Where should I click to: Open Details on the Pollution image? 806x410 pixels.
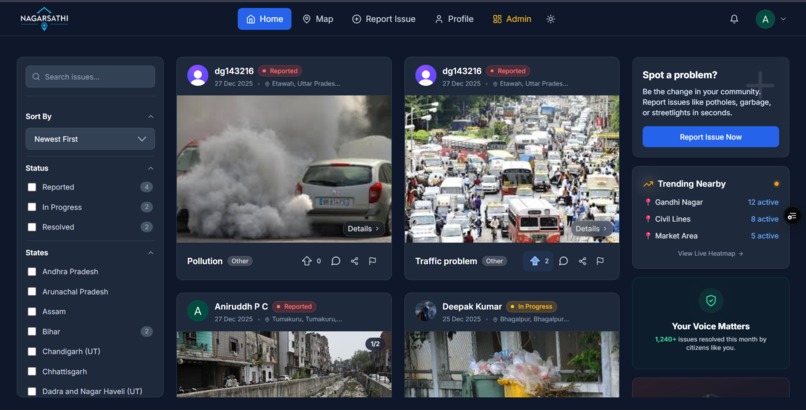363,229
